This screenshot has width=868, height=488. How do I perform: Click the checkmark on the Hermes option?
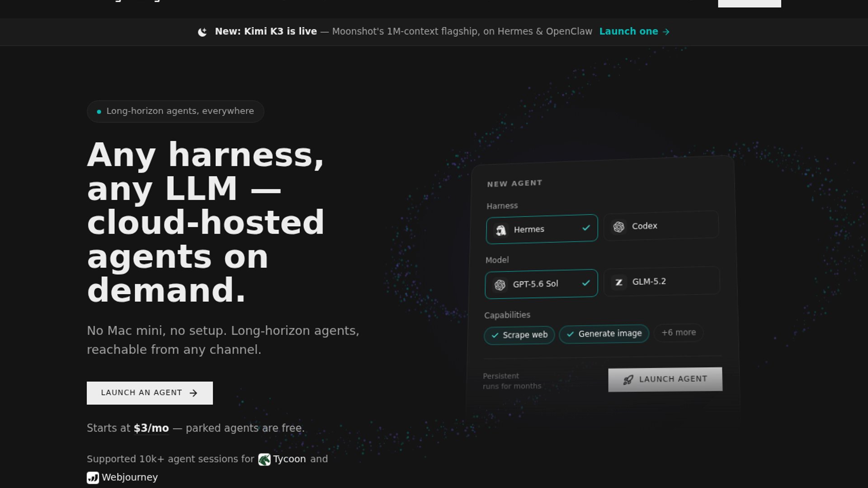click(586, 228)
